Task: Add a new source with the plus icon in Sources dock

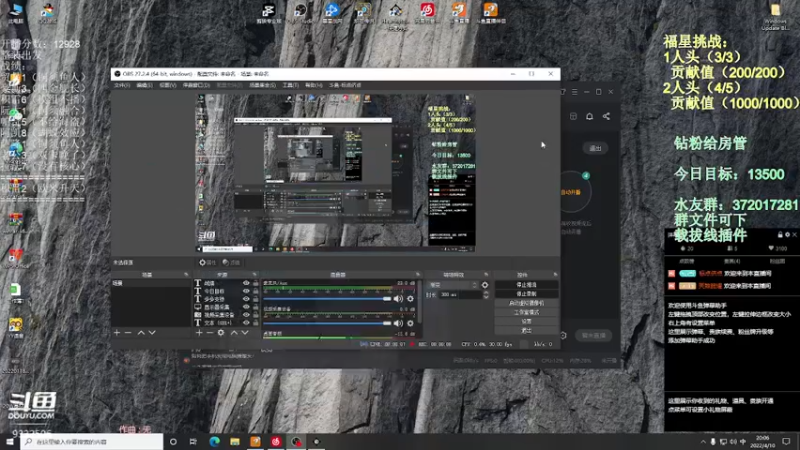Action: click(x=199, y=333)
